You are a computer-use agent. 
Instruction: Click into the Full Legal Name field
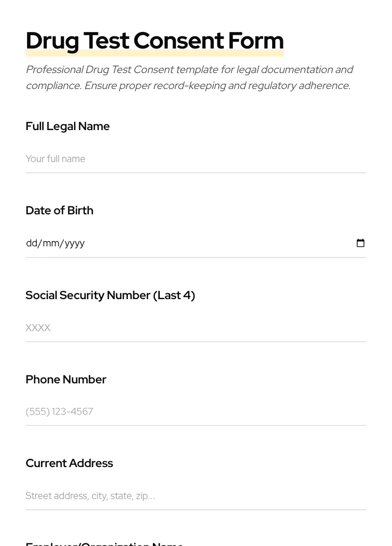[x=195, y=159]
